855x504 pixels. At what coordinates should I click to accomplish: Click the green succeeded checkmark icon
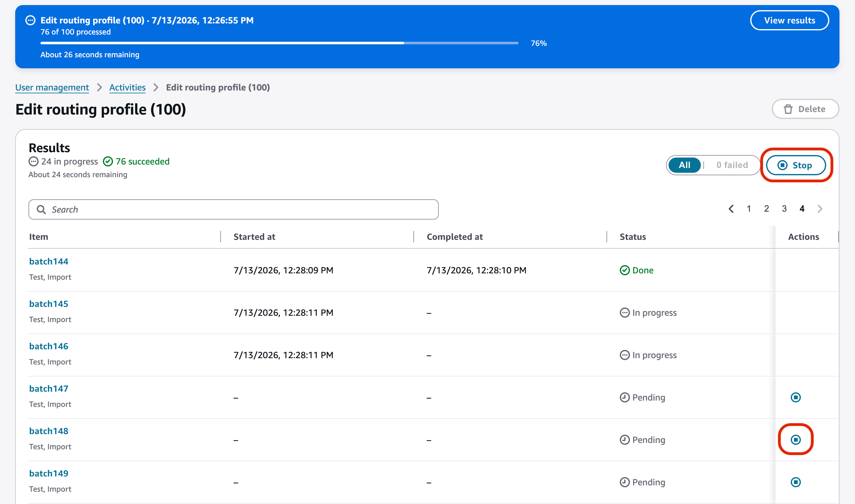(x=108, y=161)
